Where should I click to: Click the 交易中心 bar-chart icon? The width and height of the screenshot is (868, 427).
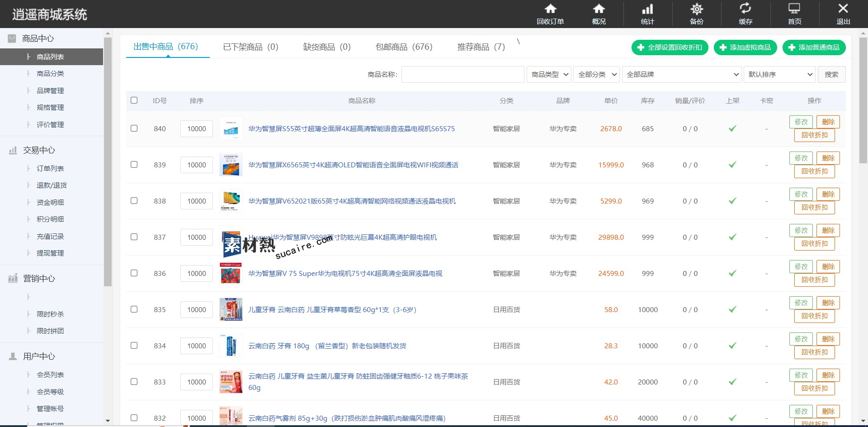(13, 150)
